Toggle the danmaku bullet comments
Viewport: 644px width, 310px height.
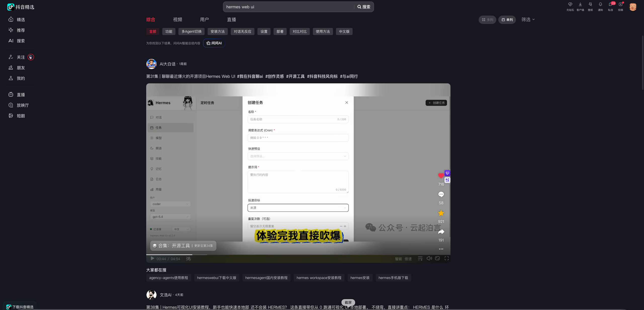coord(188,259)
